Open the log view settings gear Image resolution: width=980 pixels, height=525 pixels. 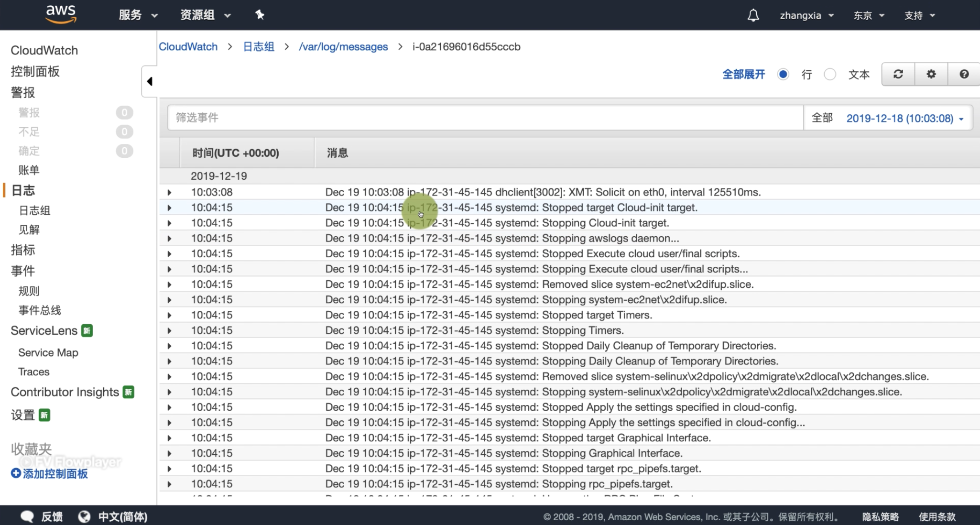pyautogui.click(x=931, y=74)
